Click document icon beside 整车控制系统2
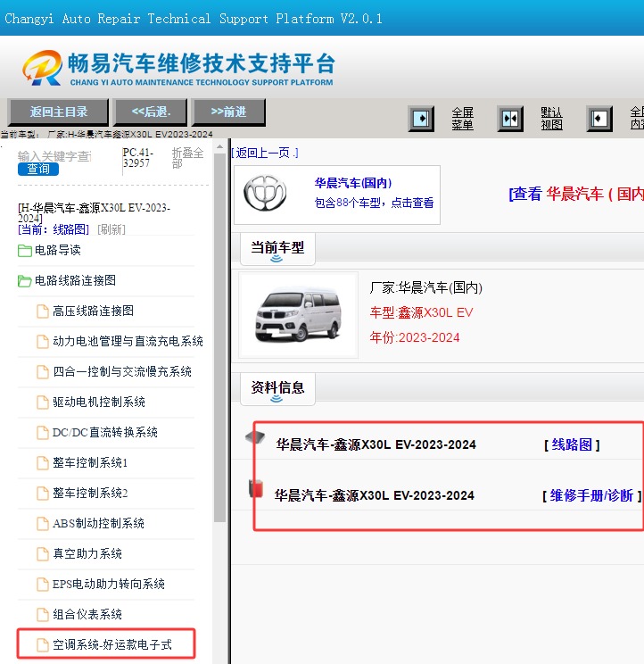Viewport: 644px width, 664px height. (x=42, y=494)
